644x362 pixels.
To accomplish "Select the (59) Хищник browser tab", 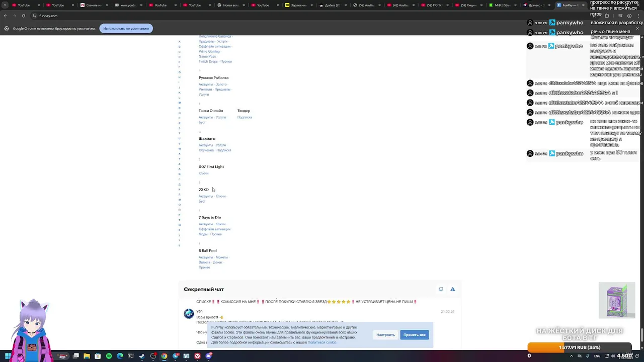I will tap(469, 5).
